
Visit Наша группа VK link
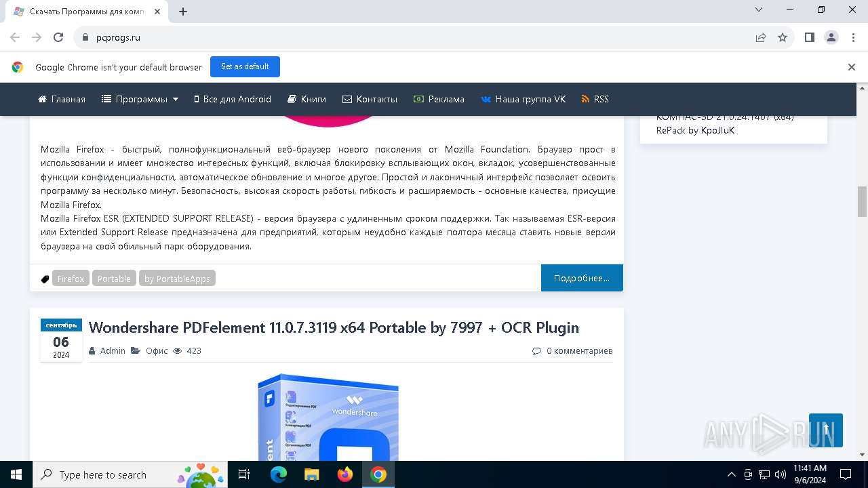(x=524, y=99)
